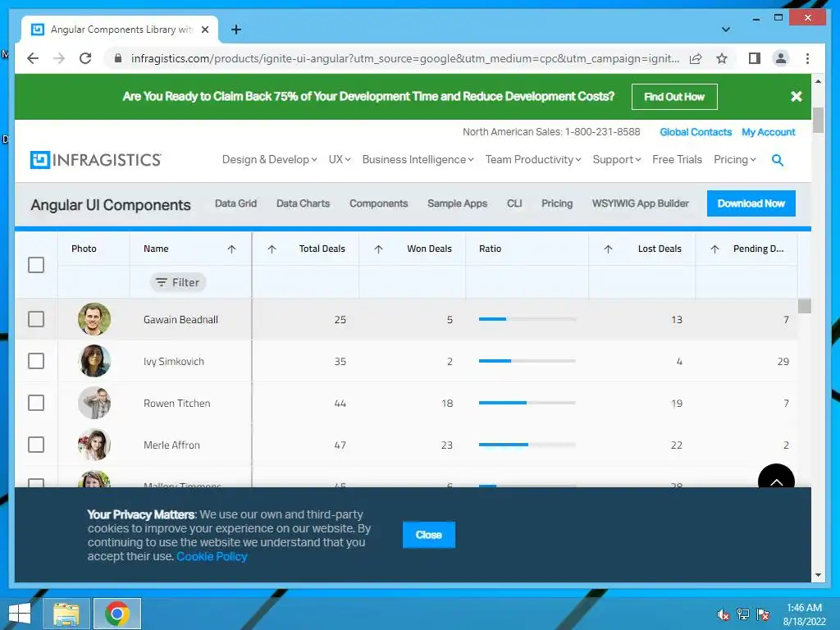Click the network tray icon
The width and height of the screenshot is (840, 630).
point(743,614)
